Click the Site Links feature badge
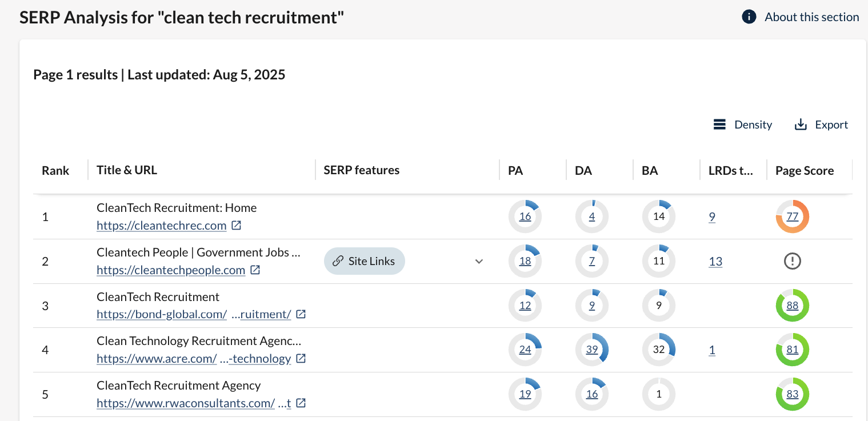This screenshot has width=868, height=421. (x=364, y=261)
